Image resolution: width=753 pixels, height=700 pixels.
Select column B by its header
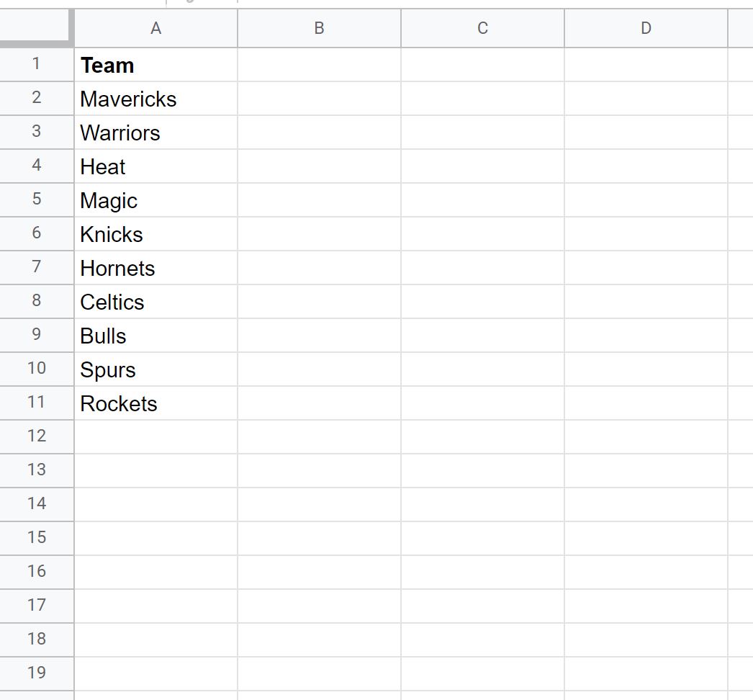coord(320,28)
